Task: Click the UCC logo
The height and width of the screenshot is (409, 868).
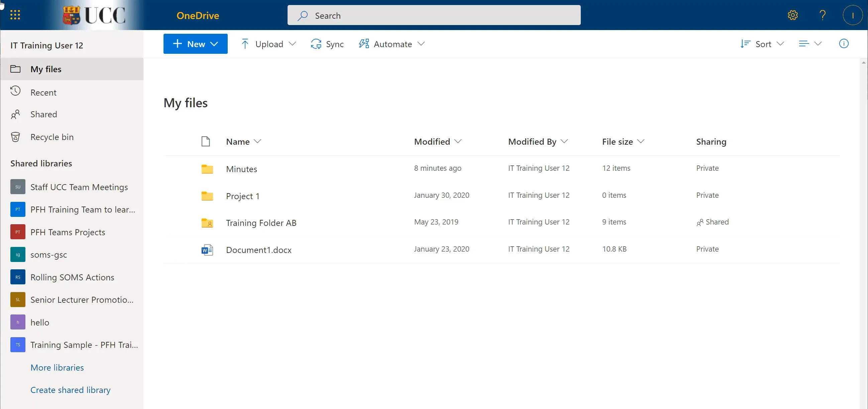Action: pos(94,15)
